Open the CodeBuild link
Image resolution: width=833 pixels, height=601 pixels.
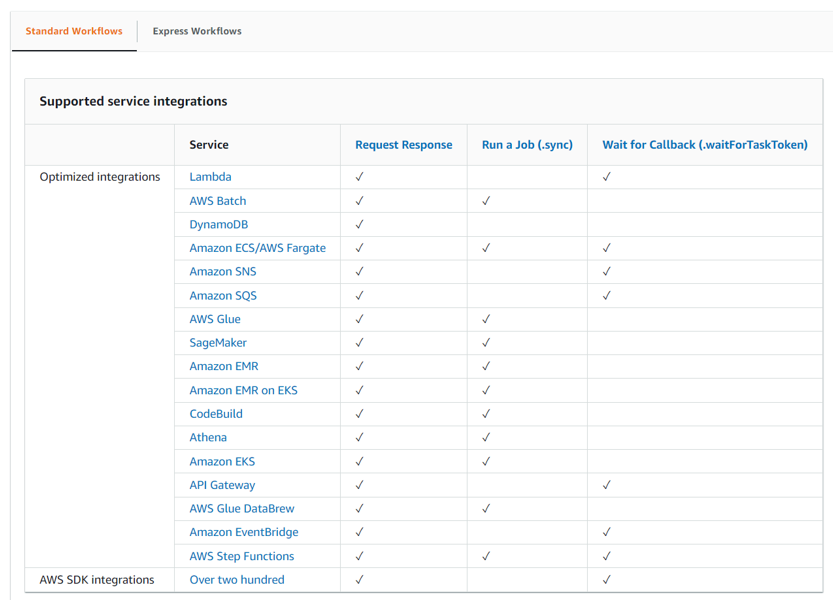[215, 413]
